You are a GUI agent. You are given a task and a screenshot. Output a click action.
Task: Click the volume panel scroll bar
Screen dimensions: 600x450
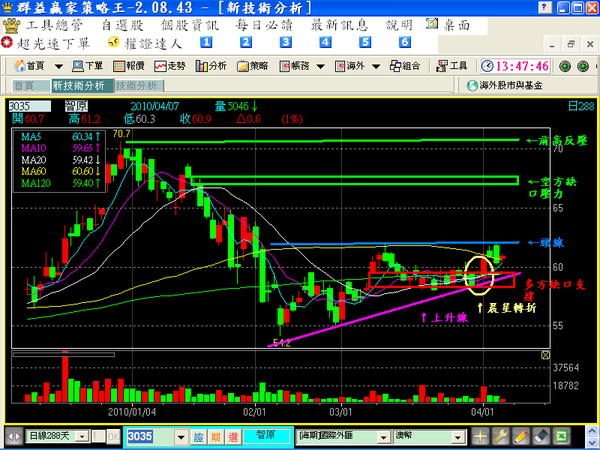coord(64,355)
